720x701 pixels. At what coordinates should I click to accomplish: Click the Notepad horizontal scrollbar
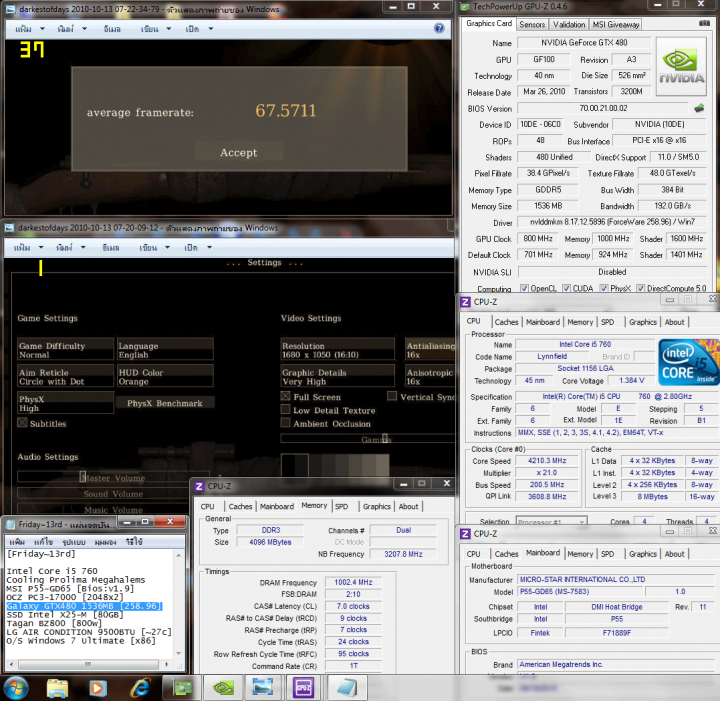pyautogui.click(x=88, y=664)
